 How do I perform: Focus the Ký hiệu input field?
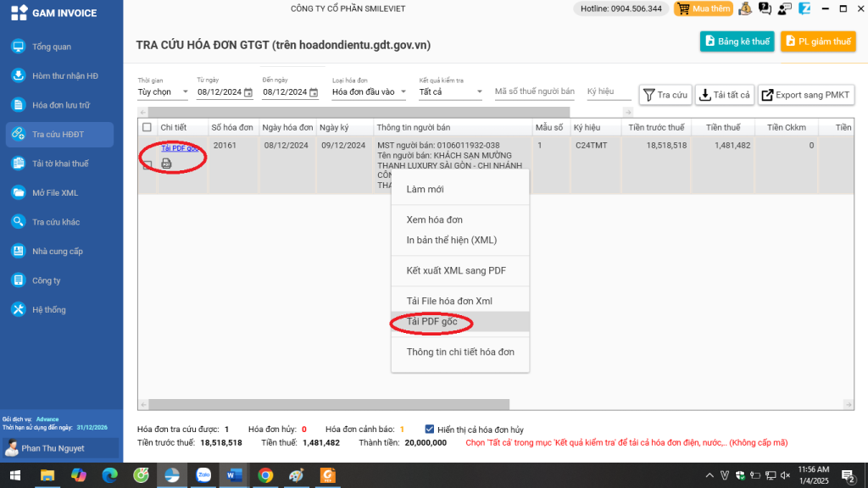pyautogui.click(x=609, y=91)
